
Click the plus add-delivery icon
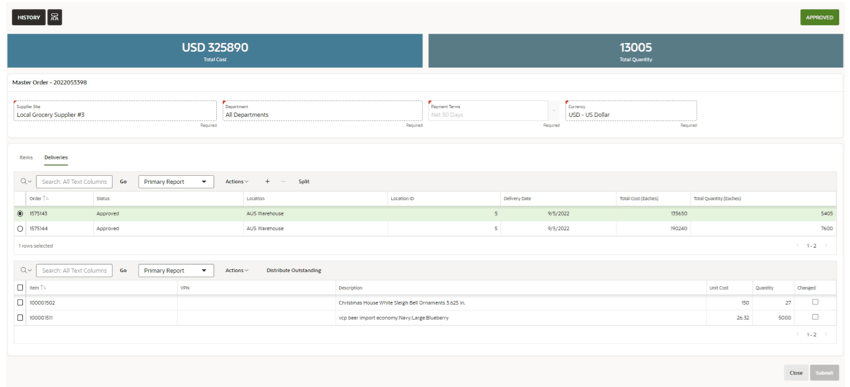tap(267, 182)
